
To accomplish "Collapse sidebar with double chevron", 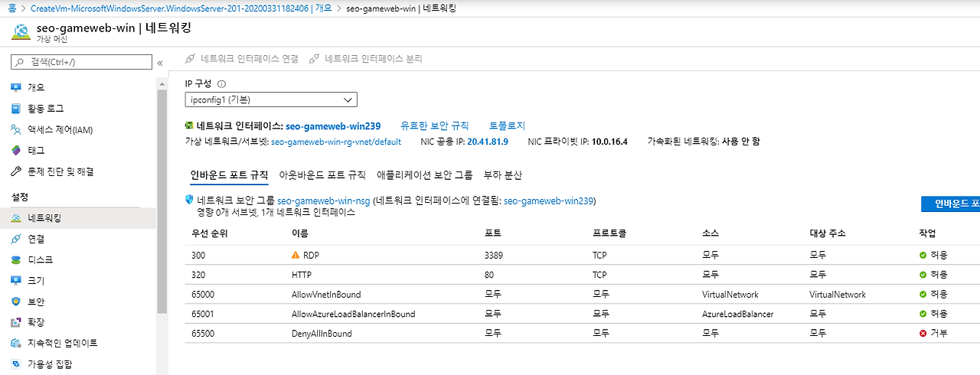I will [160, 63].
